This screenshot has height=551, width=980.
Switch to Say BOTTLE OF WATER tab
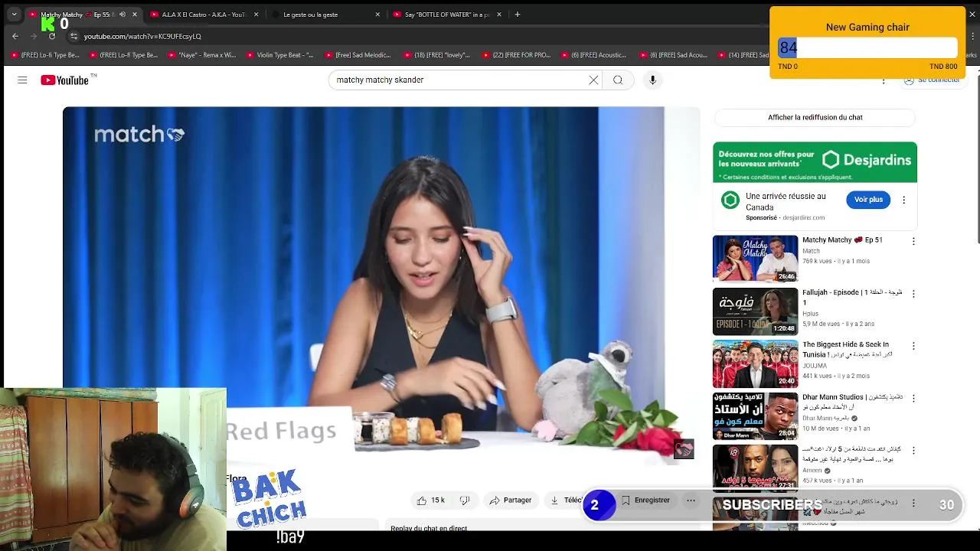[x=446, y=15]
